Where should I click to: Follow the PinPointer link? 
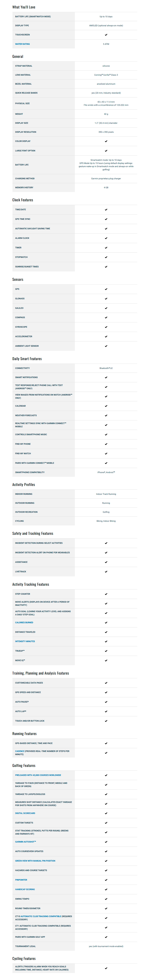(21, 880)
